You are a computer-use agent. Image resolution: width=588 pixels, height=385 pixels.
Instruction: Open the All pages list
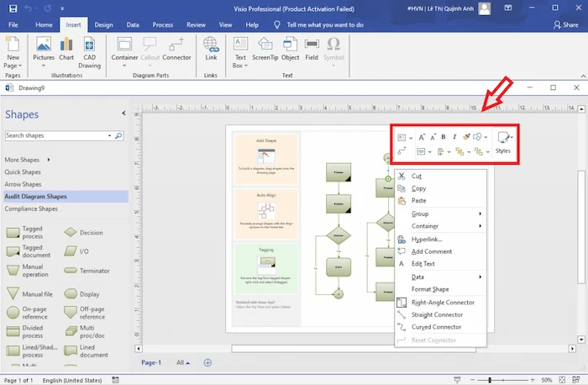tap(183, 362)
